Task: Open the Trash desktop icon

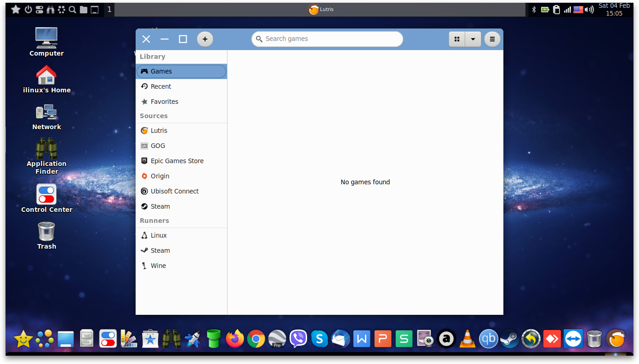Action: (46, 236)
